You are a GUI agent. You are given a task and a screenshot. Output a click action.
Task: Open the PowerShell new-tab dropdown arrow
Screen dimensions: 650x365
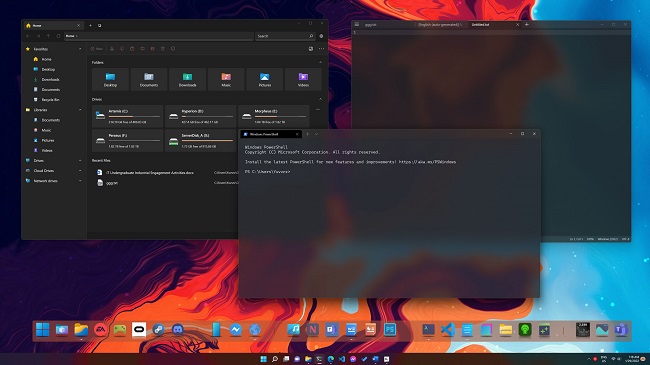(316, 134)
